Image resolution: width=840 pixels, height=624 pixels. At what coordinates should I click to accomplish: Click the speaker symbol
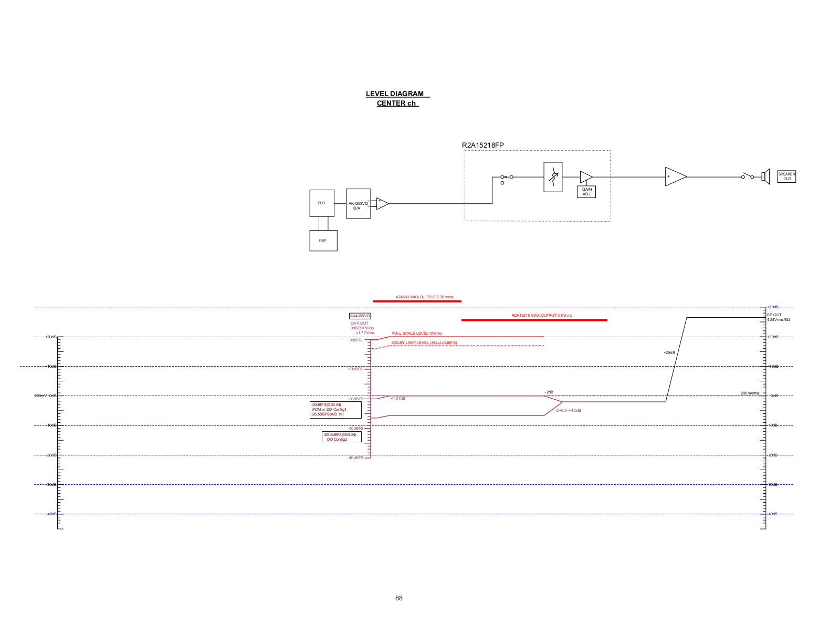[765, 176]
